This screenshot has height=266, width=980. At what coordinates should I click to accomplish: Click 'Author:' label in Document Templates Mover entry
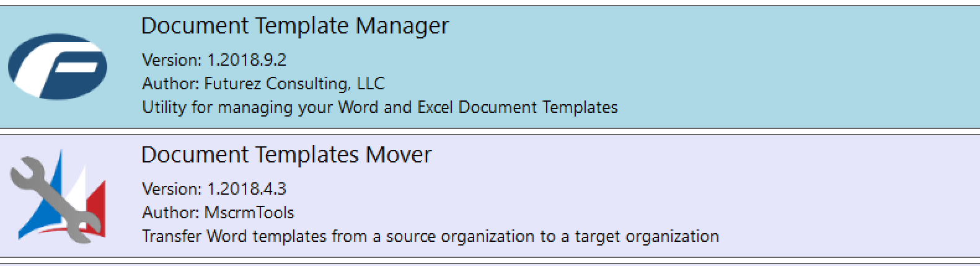pyautogui.click(x=170, y=213)
